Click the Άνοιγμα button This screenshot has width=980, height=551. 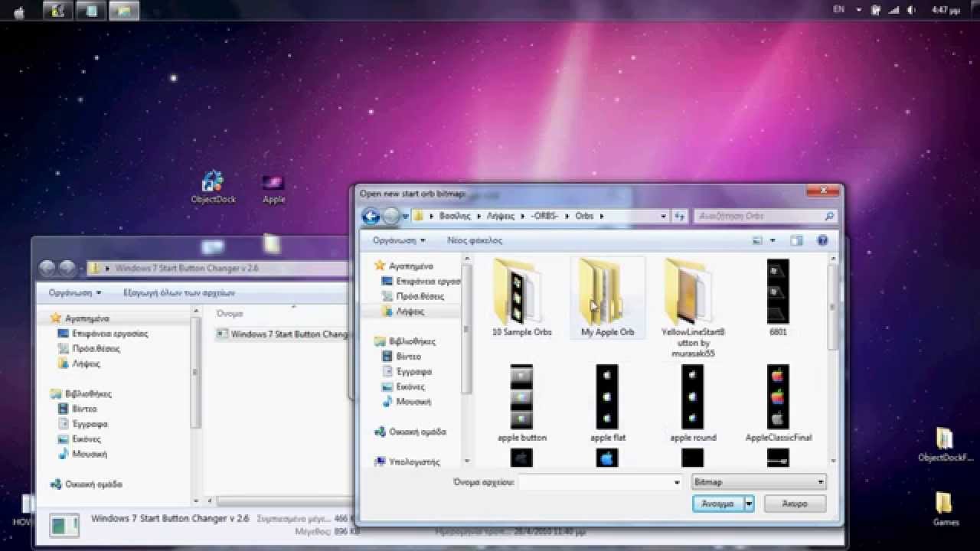(717, 504)
